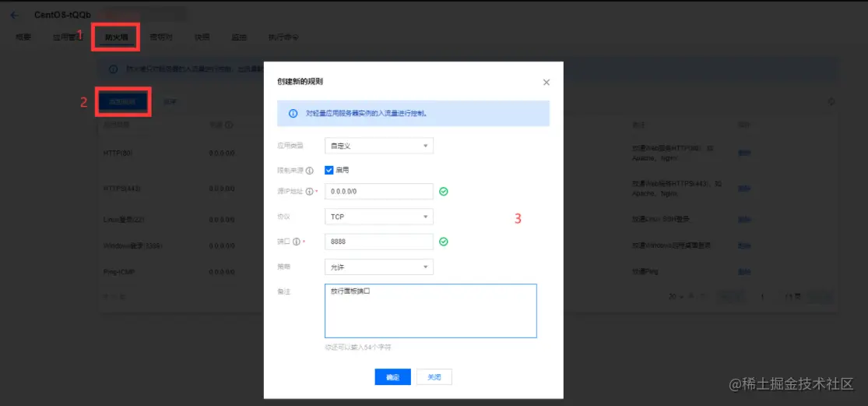Click the blue info icon in the dialog banner

(293, 114)
